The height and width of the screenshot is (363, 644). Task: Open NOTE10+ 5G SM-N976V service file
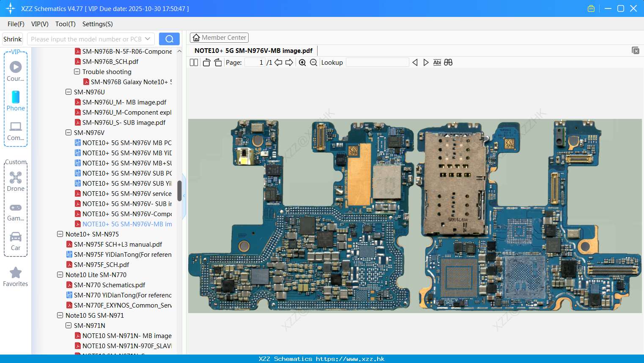pyautogui.click(x=127, y=194)
